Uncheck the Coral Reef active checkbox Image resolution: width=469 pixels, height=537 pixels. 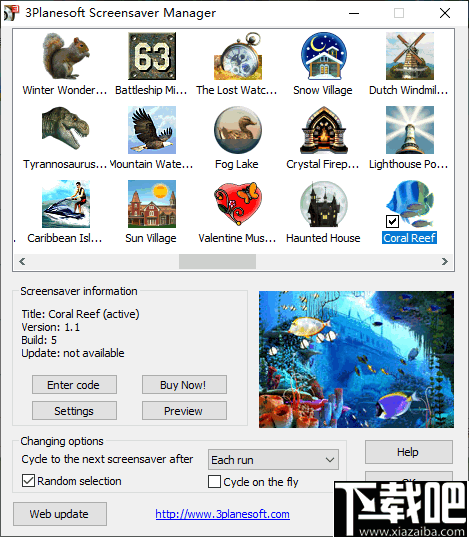tap(392, 221)
